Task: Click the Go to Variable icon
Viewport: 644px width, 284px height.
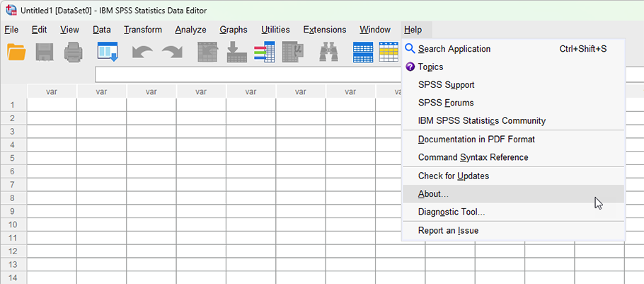Action: [x=237, y=52]
